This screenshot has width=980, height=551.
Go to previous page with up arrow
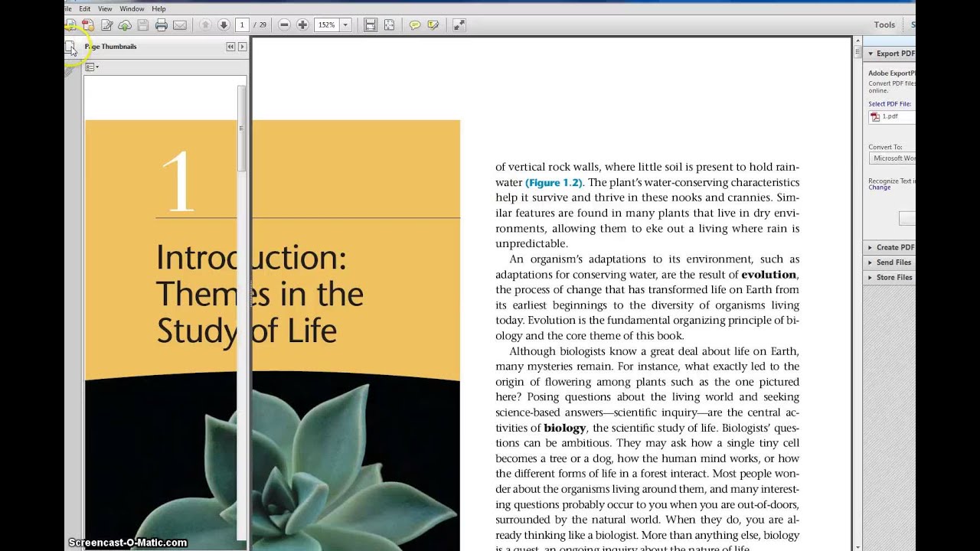point(205,25)
